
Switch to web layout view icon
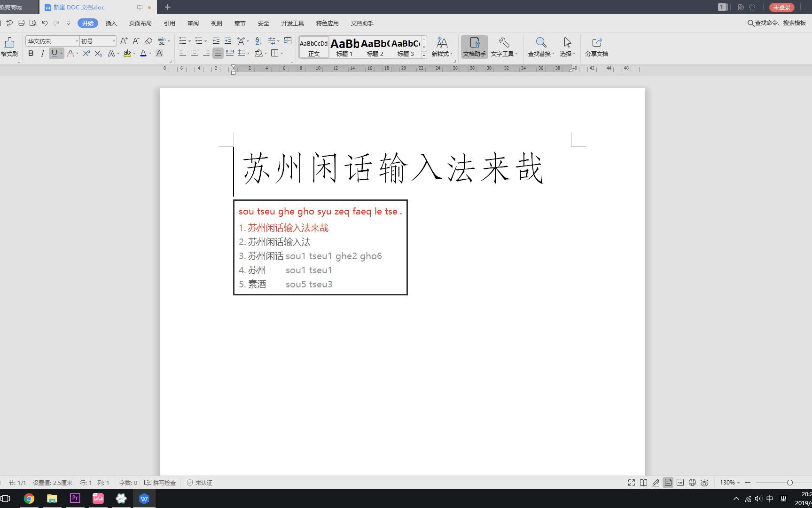692,483
